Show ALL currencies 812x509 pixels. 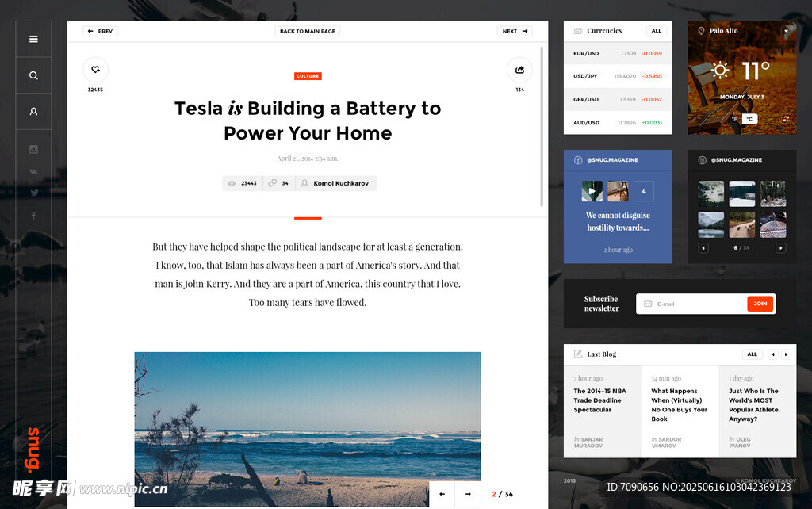[656, 31]
